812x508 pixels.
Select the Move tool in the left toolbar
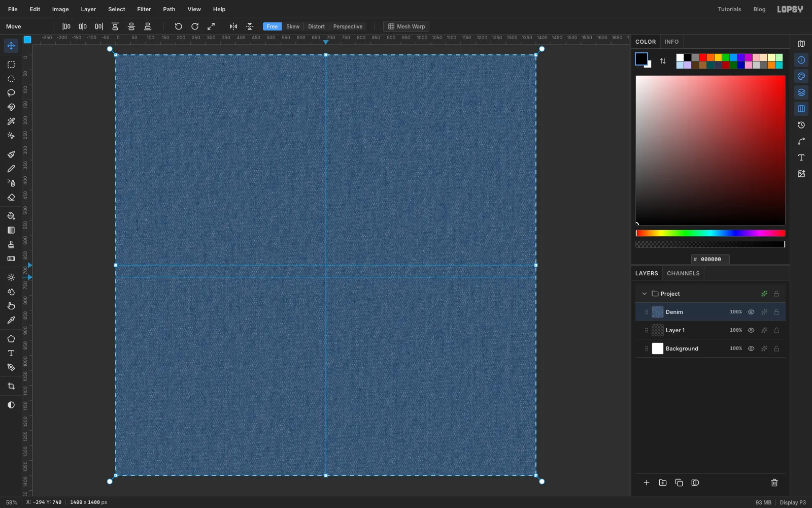pyautogui.click(x=11, y=46)
